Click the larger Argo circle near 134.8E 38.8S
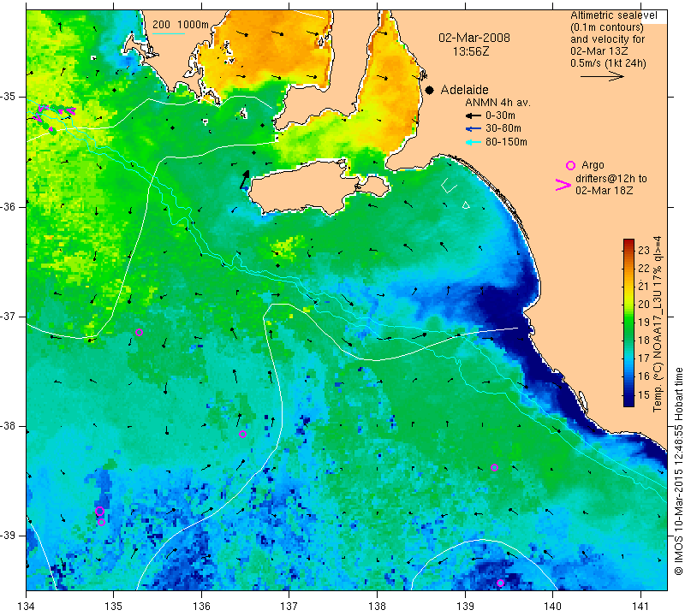This screenshot has height=616, width=685. click(x=99, y=512)
